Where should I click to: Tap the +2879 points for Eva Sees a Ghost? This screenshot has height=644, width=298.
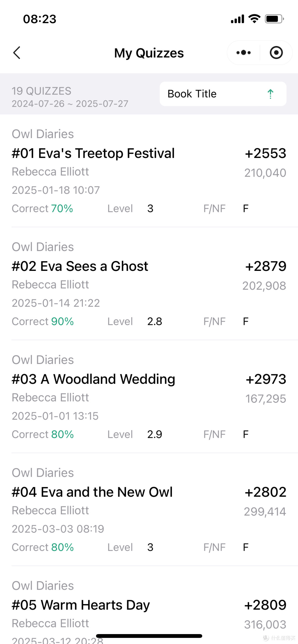point(266,266)
